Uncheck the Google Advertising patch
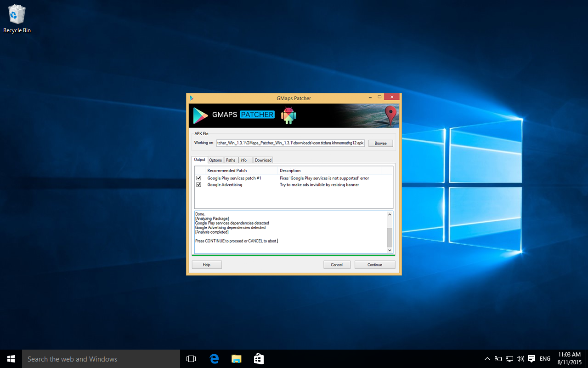The height and width of the screenshot is (368, 588). point(199,185)
